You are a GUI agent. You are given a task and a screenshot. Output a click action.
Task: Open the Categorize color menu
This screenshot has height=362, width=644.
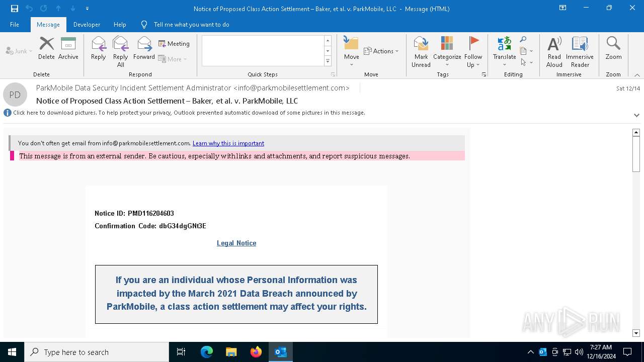point(447,51)
